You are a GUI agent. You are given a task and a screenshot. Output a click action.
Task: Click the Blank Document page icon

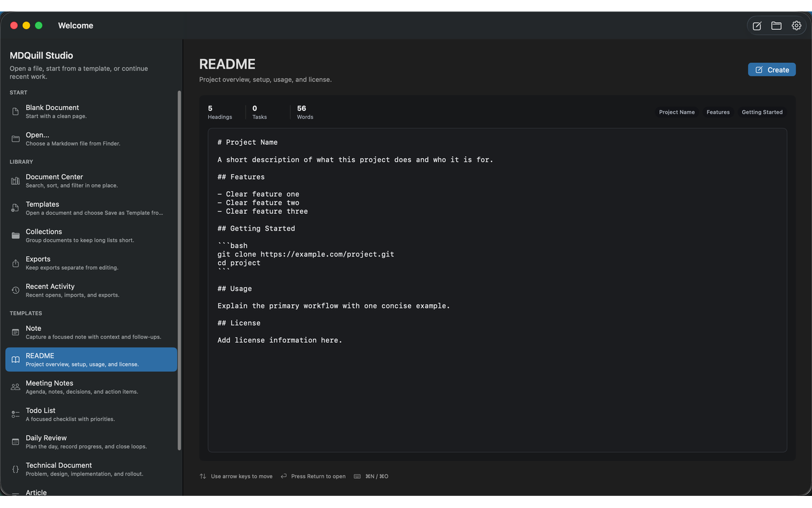point(16,112)
